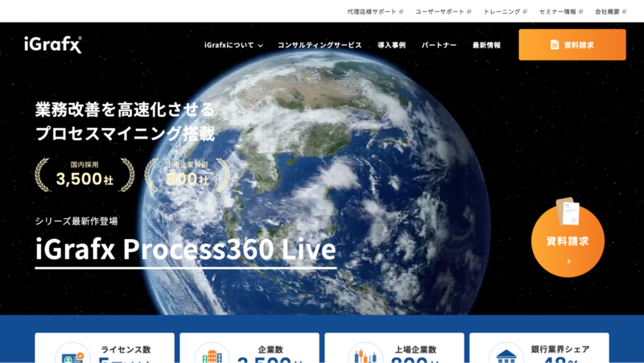The height and width of the screenshot is (363, 644).
Task: Click the bank icon for 銀行業界シェア
Action: (506, 357)
